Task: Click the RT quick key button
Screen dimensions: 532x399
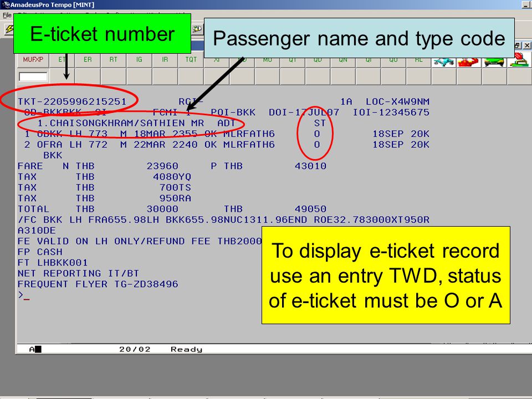Action: pyautogui.click(x=113, y=59)
